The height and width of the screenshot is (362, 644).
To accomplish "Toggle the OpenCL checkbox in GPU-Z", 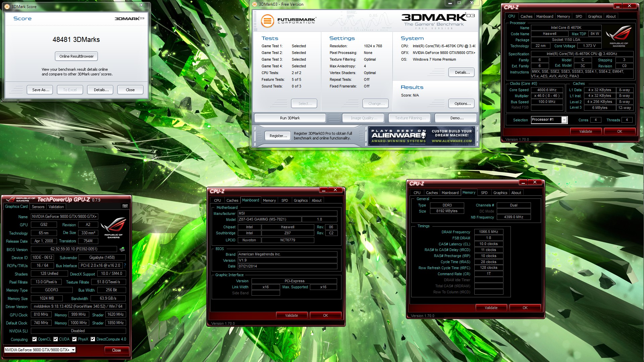I will coord(34,339).
